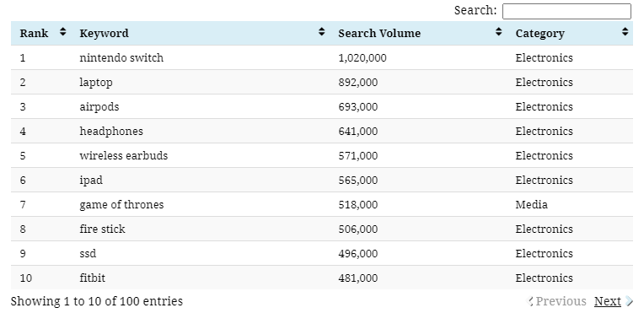Click the 565,000 search volume value
This screenshot has width=644, height=313.
[358, 181]
